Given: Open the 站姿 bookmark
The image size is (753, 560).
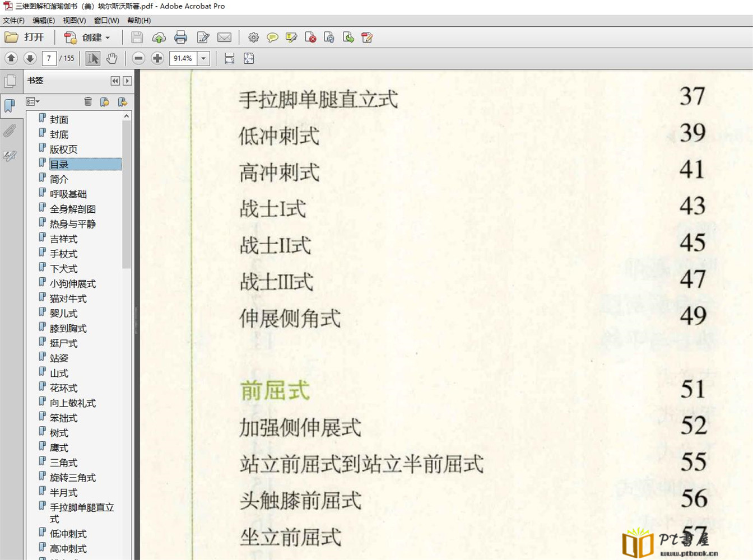Looking at the screenshot, I should click(x=59, y=358).
